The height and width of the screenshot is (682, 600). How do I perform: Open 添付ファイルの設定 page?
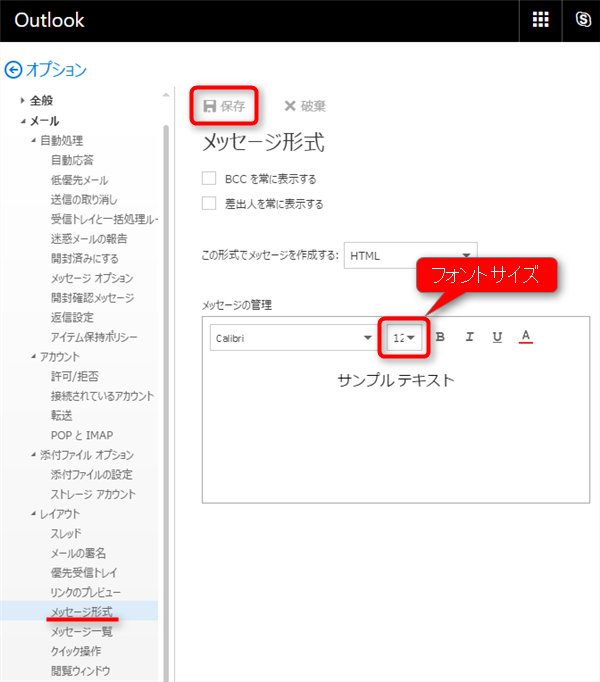tap(91, 475)
